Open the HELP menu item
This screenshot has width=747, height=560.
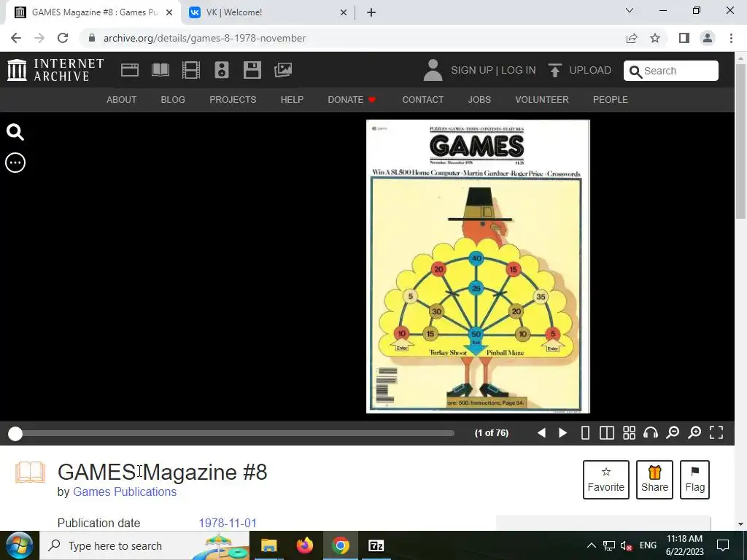coord(292,99)
